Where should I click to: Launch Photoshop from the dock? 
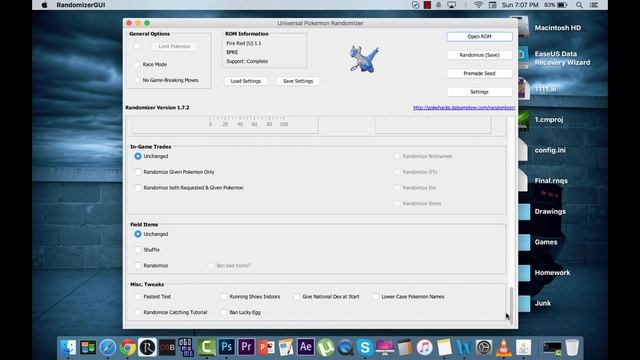point(227,347)
